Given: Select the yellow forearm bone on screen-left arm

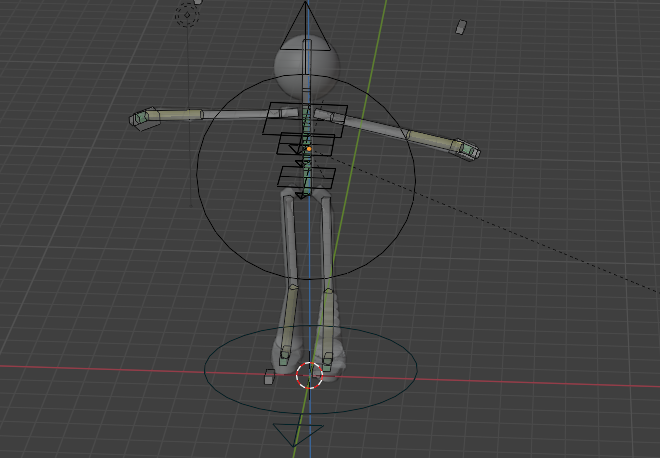Looking at the screenshot, I should (x=173, y=115).
